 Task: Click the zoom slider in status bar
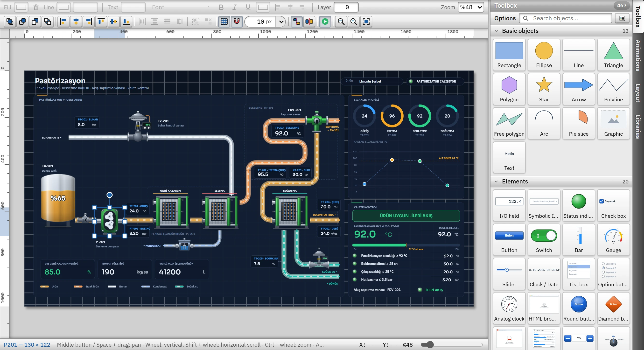pyautogui.click(x=452, y=345)
